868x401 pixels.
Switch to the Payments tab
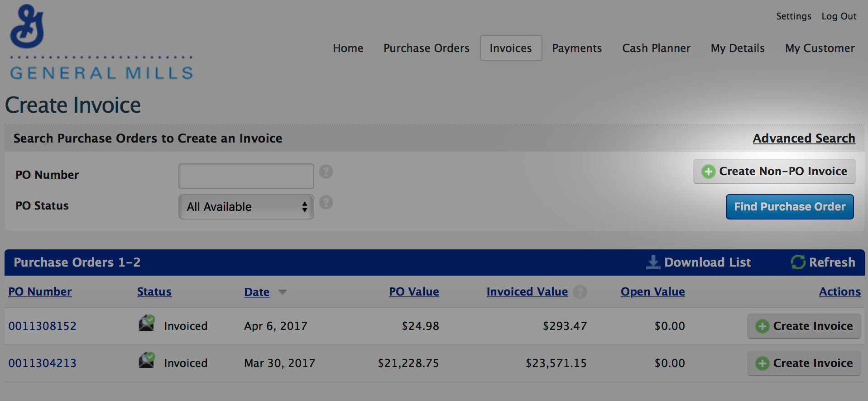pos(577,48)
